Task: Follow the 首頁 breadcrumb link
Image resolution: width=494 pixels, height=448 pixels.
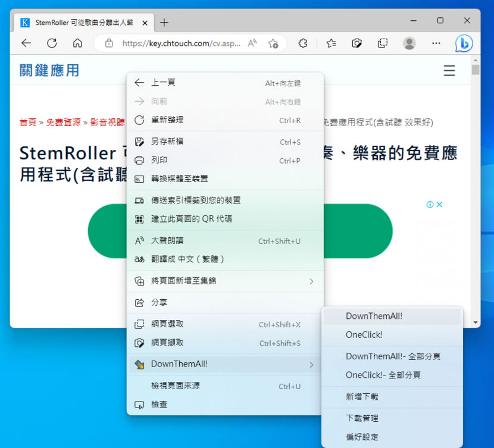Action: coord(28,122)
